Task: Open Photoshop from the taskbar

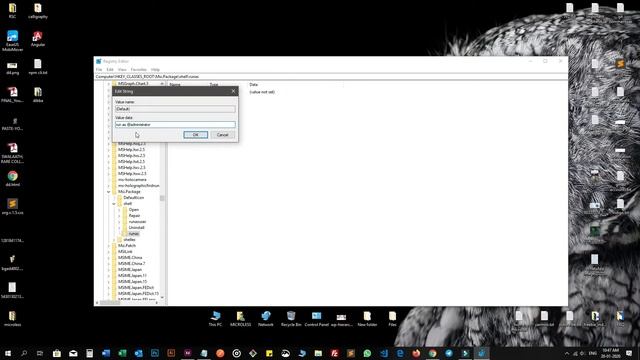Action: pos(155,353)
